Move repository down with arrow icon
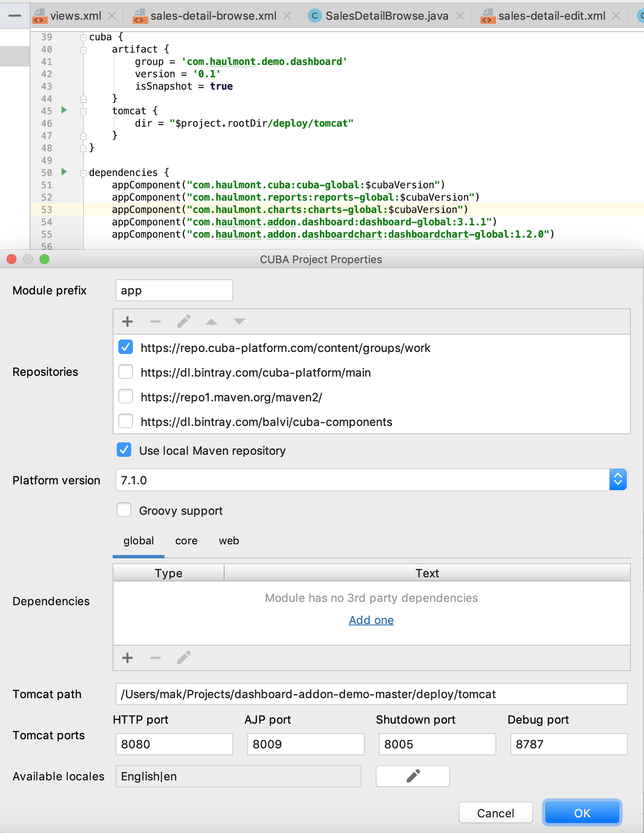Viewport: 644px width, 833px height. click(x=239, y=322)
